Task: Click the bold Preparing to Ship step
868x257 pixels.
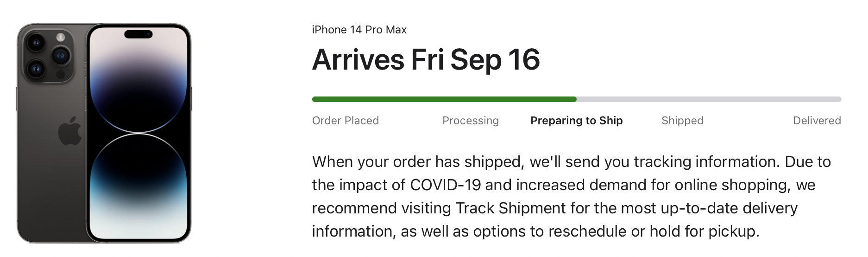Action: coord(577,121)
